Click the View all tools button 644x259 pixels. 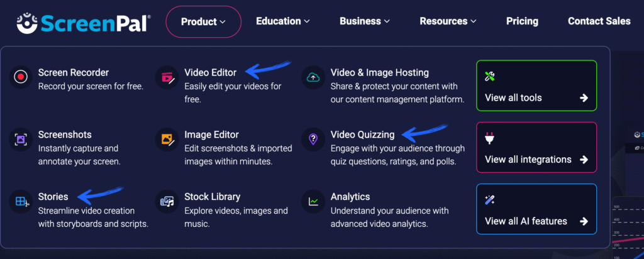[x=536, y=85]
